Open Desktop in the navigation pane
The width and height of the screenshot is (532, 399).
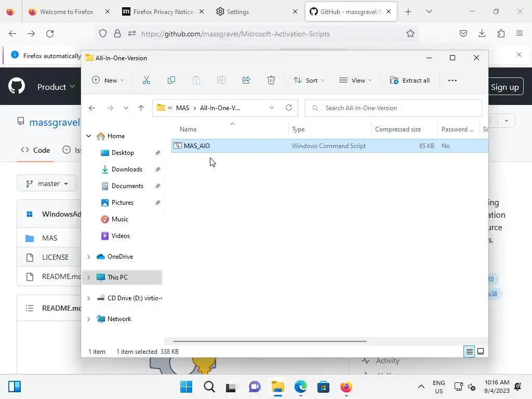(x=123, y=153)
